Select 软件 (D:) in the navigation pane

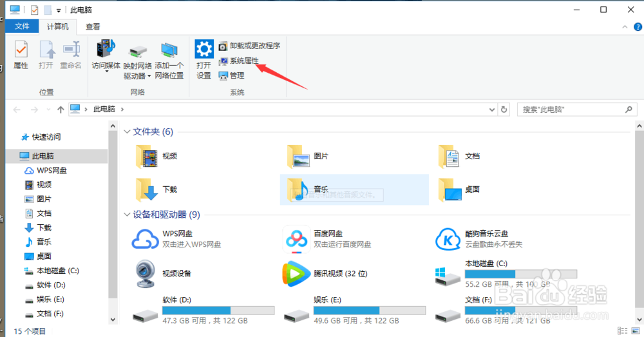click(45, 285)
